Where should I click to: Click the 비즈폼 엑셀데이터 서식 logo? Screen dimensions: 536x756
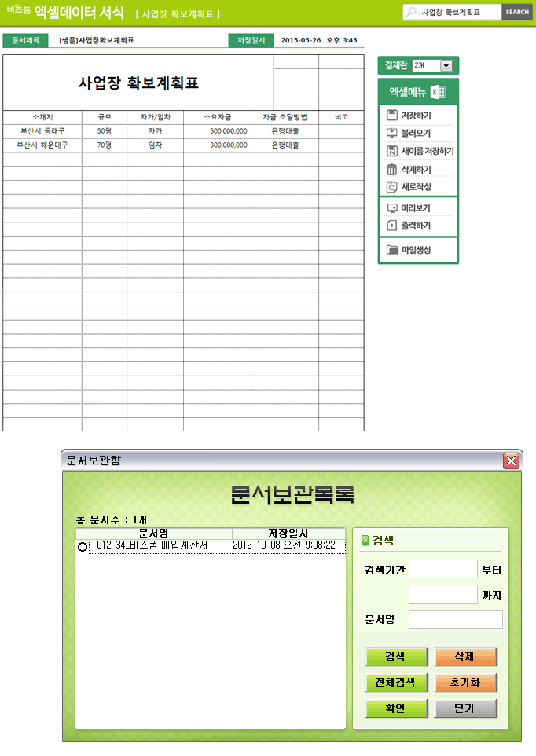coord(65,12)
